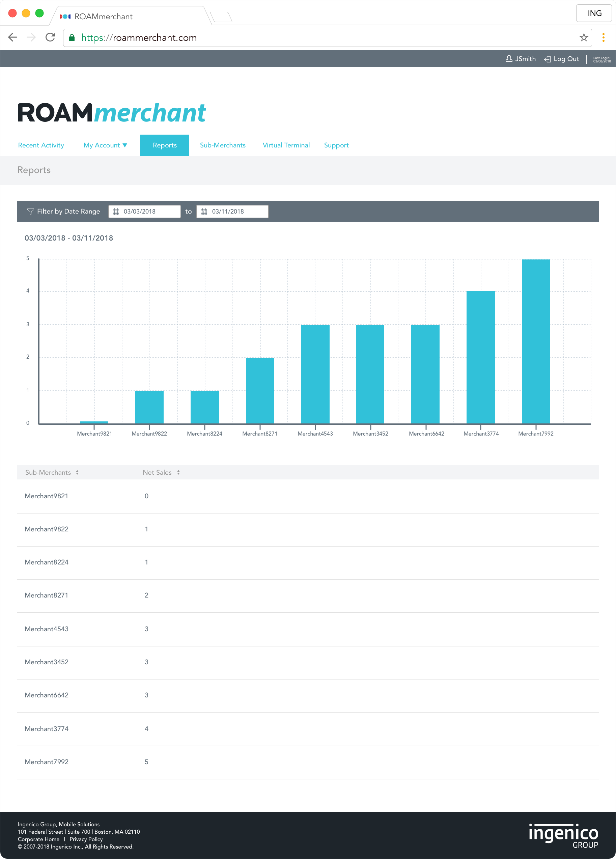
Task: Click the Filter by Date Range label
Action: click(x=68, y=211)
